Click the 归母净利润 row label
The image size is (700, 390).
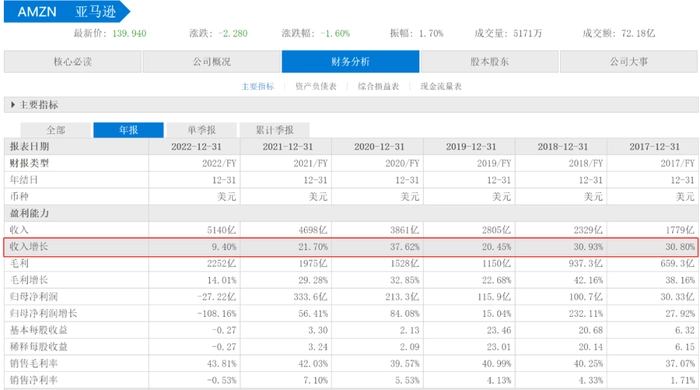coord(33,297)
